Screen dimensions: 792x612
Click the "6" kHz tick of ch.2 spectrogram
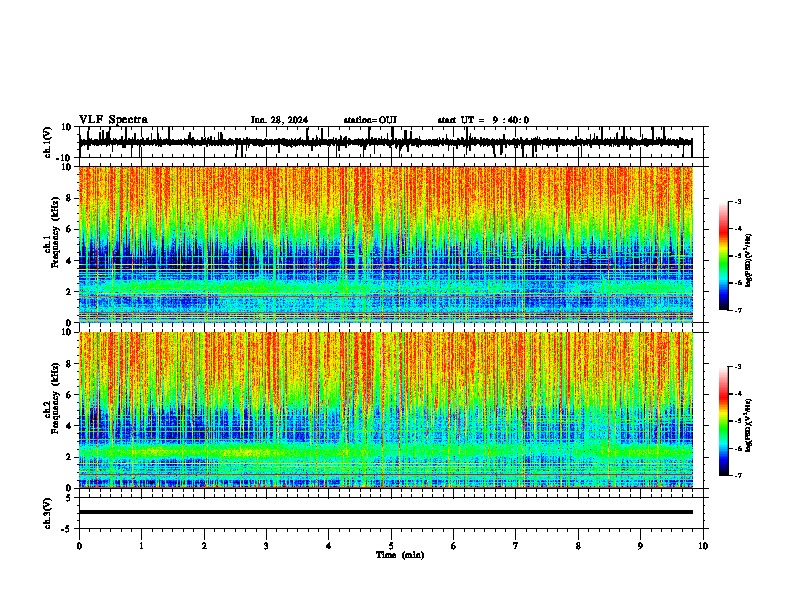point(69,395)
